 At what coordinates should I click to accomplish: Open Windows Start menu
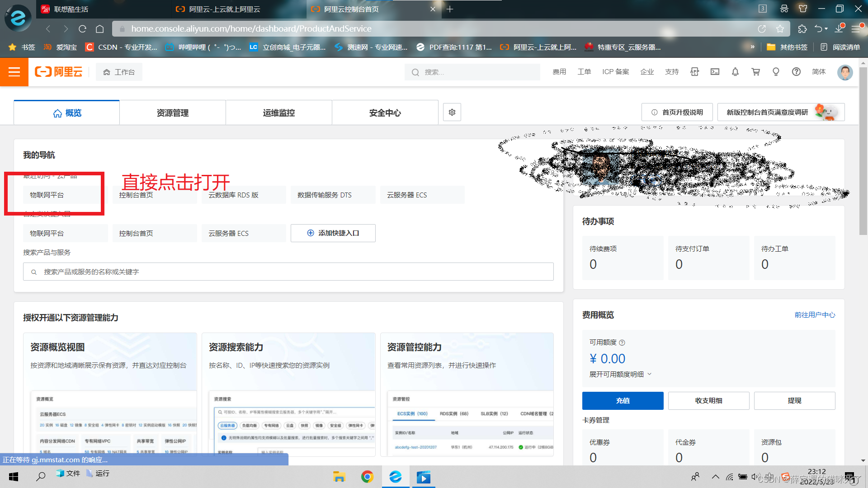click(x=14, y=477)
